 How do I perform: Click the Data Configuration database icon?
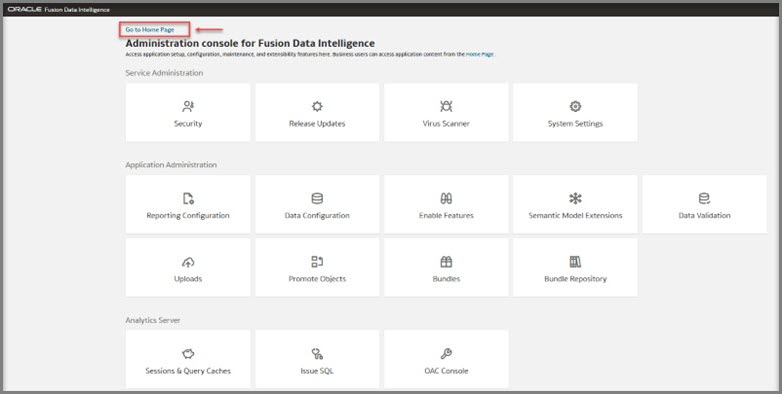pyautogui.click(x=317, y=198)
